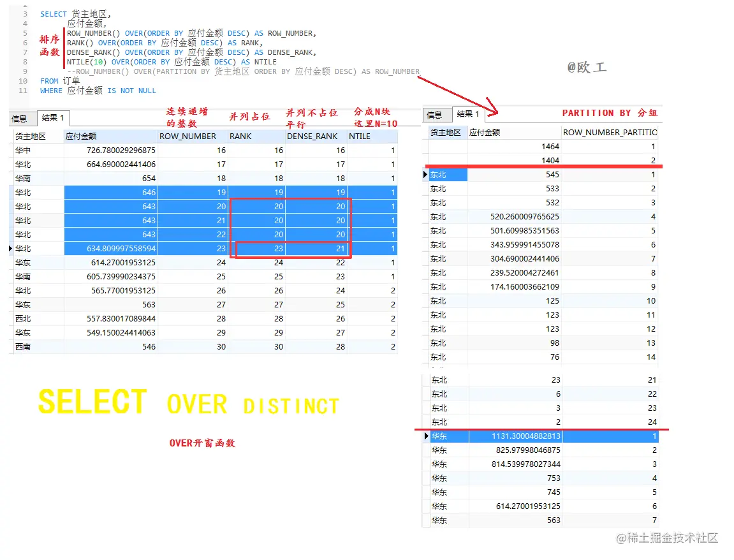Viewport: 734px width, 560px height.
Task: Click the ROW_NUMBER column header
Action: [193, 136]
